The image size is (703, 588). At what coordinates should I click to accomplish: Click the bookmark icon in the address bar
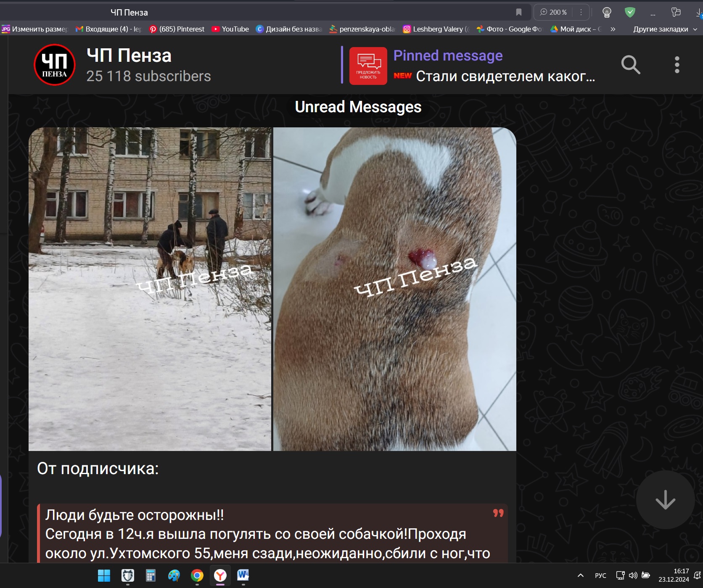click(x=519, y=12)
